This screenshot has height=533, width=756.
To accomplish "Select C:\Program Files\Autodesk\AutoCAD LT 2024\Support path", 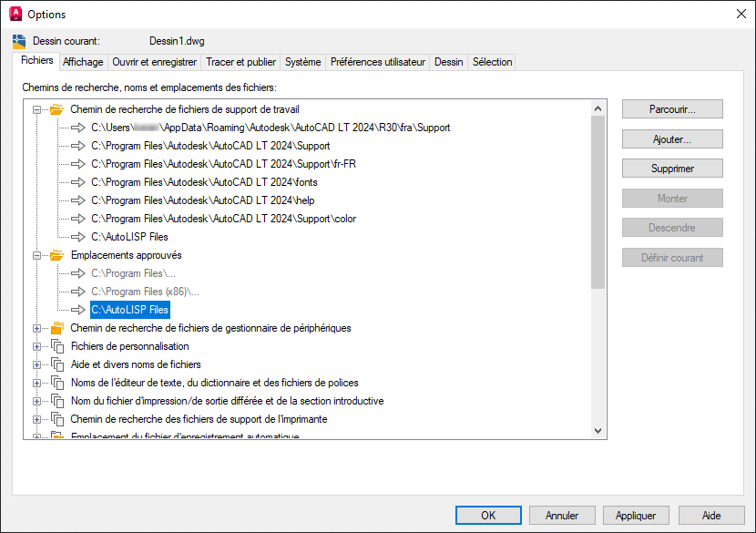I will tap(210, 146).
